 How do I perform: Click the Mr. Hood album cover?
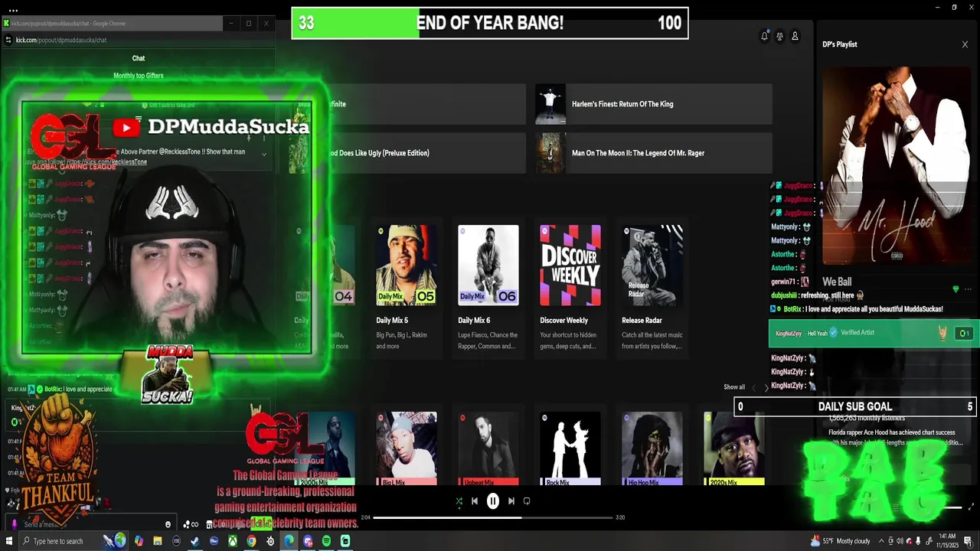[x=897, y=165]
